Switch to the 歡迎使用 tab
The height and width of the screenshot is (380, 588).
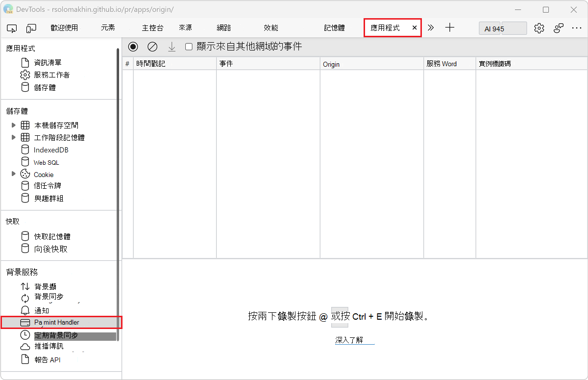click(x=64, y=28)
